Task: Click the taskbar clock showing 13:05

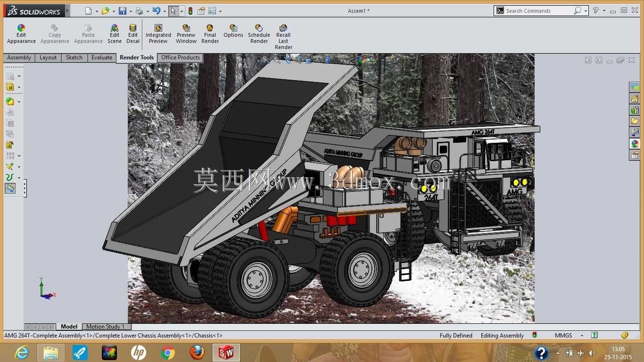Action: pos(618,349)
